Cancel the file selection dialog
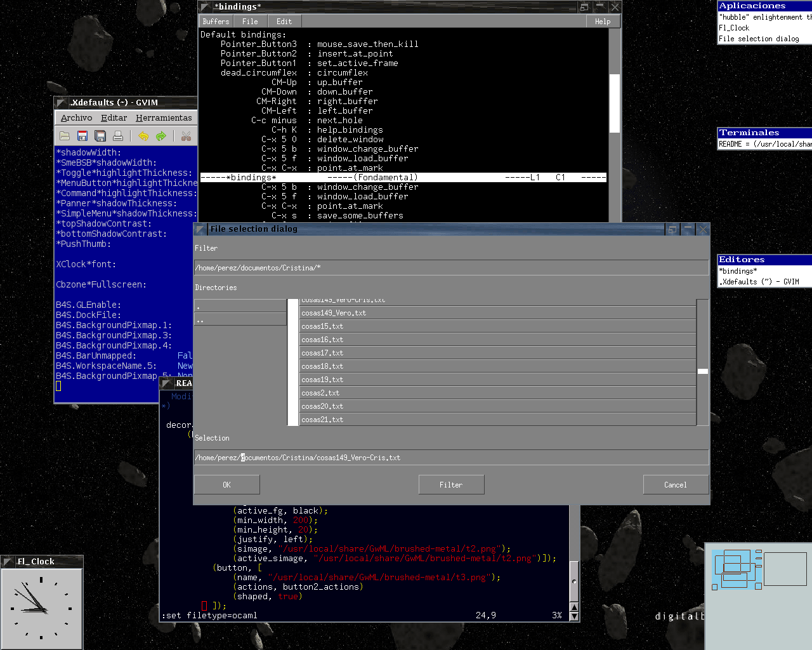This screenshot has height=650, width=812. (675, 485)
